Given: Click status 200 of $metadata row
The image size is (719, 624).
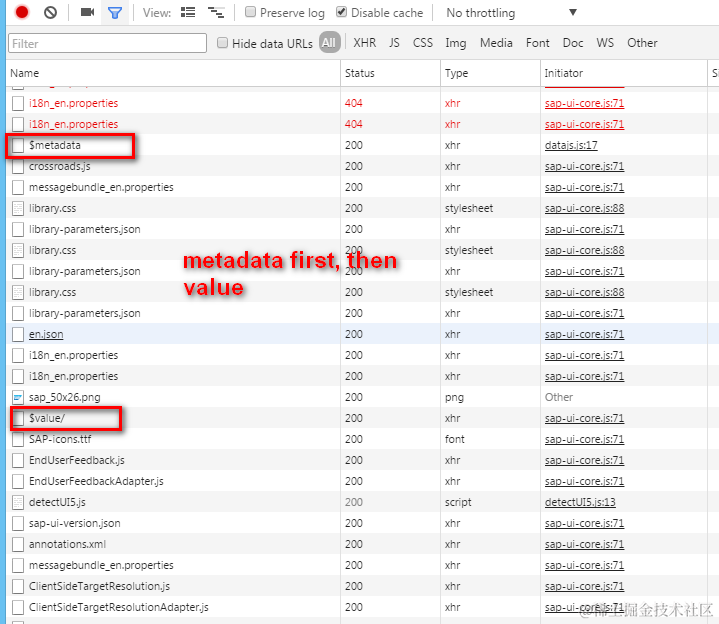Looking at the screenshot, I should coord(354,145).
